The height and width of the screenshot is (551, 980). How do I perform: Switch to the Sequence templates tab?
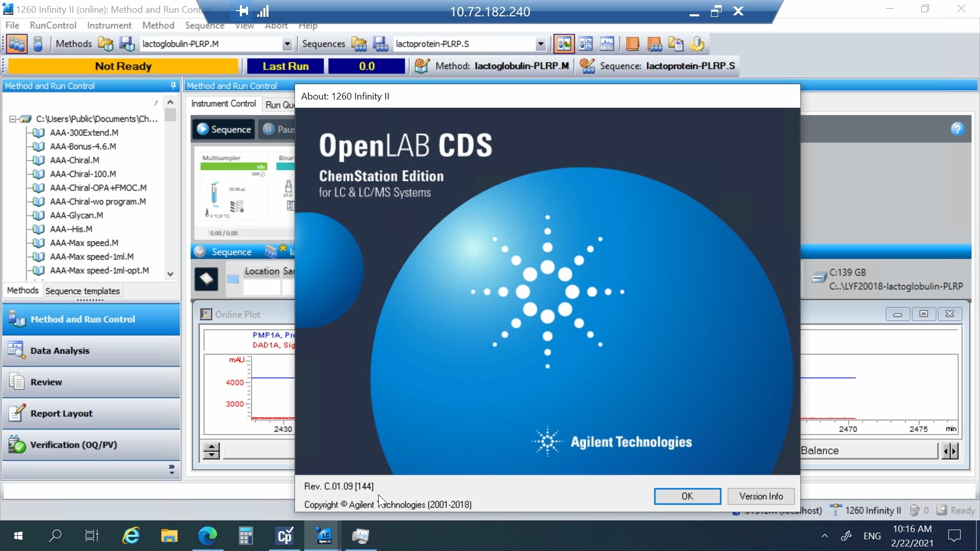tap(83, 291)
